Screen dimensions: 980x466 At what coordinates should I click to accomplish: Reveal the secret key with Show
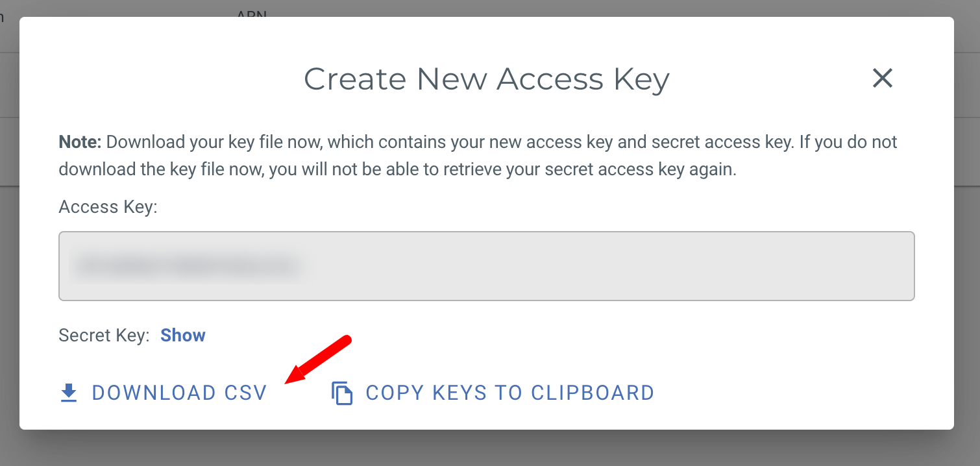183,336
